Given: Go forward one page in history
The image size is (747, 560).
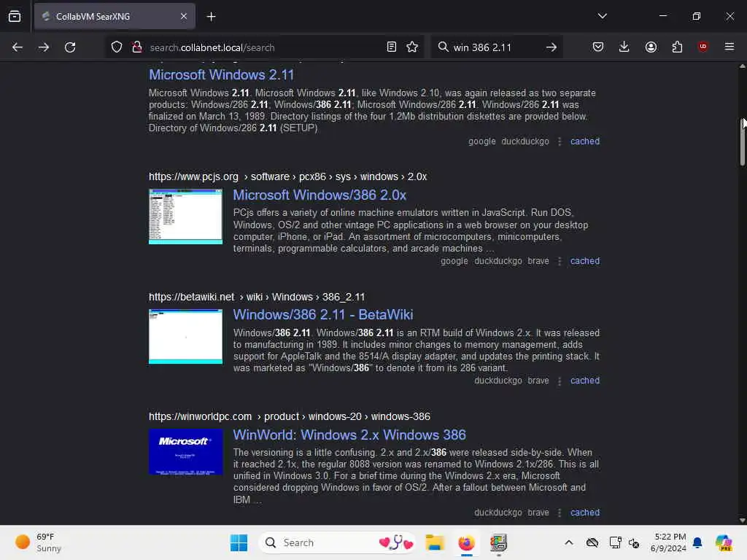Looking at the screenshot, I should pos(43,47).
